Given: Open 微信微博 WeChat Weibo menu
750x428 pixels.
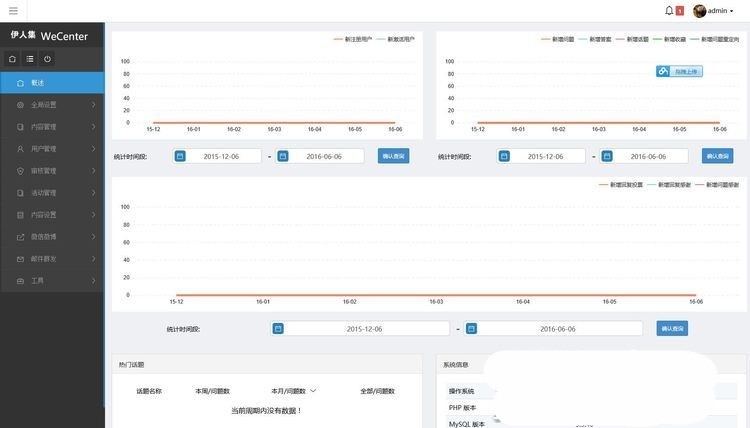Looking at the screenshot, I should point(52,237).
